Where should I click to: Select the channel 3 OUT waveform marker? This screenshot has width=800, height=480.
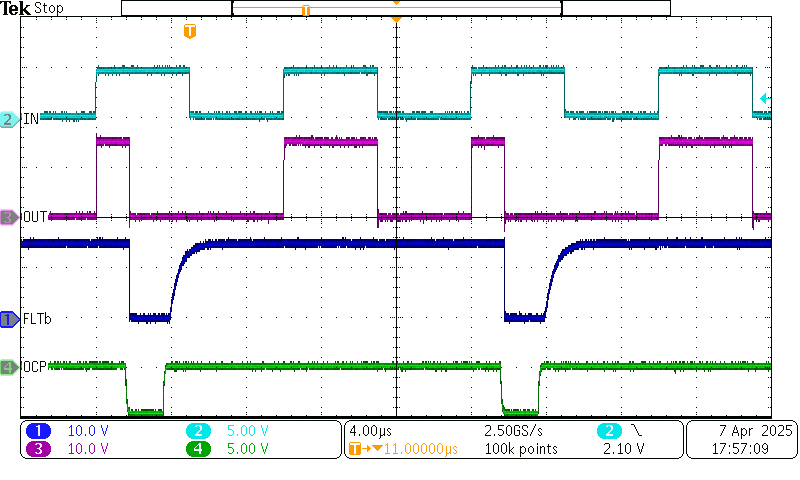click(9, 216)
